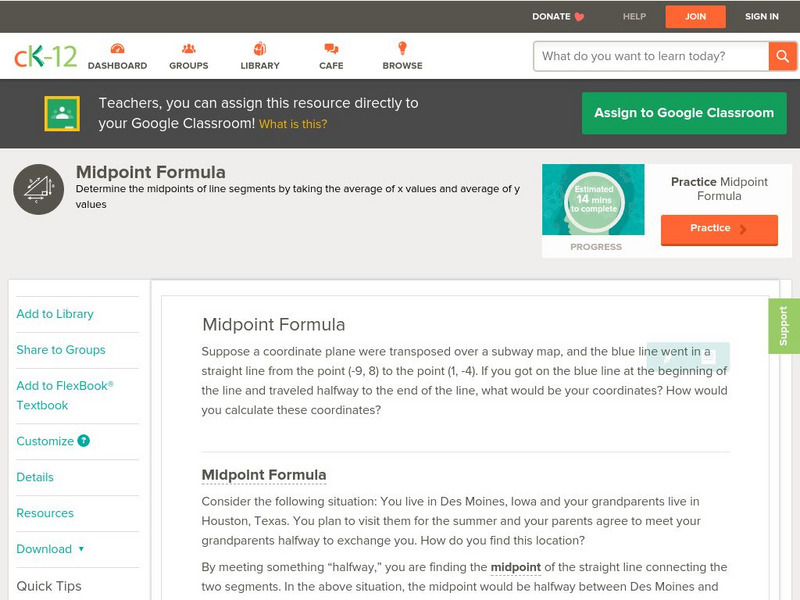The width and height of the screenshot is (800, 600).
Task: Click the Join button
Action: (x=695, y=16)
